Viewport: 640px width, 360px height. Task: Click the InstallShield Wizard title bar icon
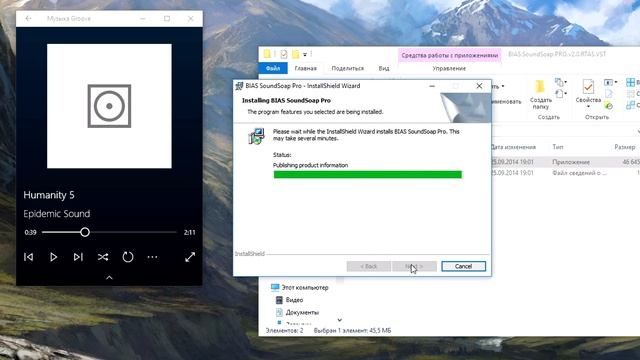240,86
